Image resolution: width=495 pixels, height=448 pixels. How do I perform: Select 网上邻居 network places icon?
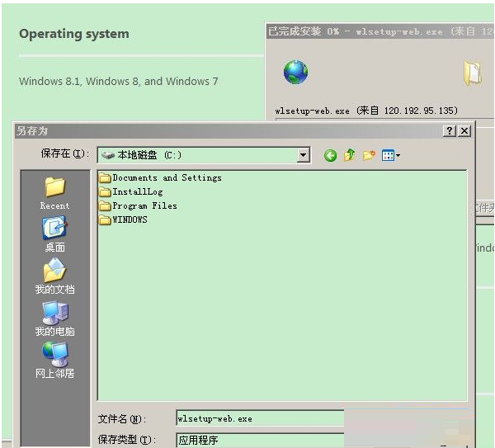(x=54, y=361)
